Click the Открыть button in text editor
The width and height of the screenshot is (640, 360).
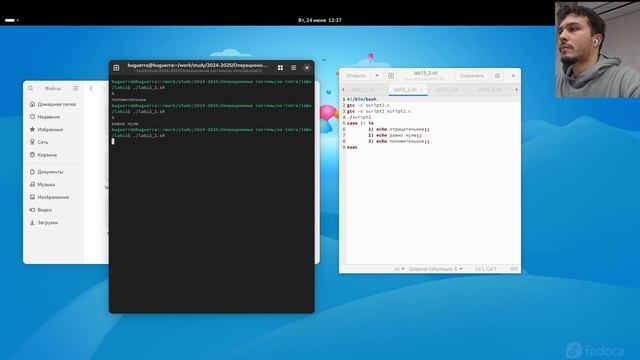pos(356,76)
